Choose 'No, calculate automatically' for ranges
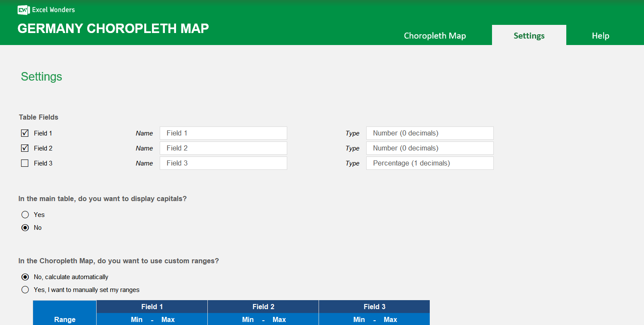 25,277
